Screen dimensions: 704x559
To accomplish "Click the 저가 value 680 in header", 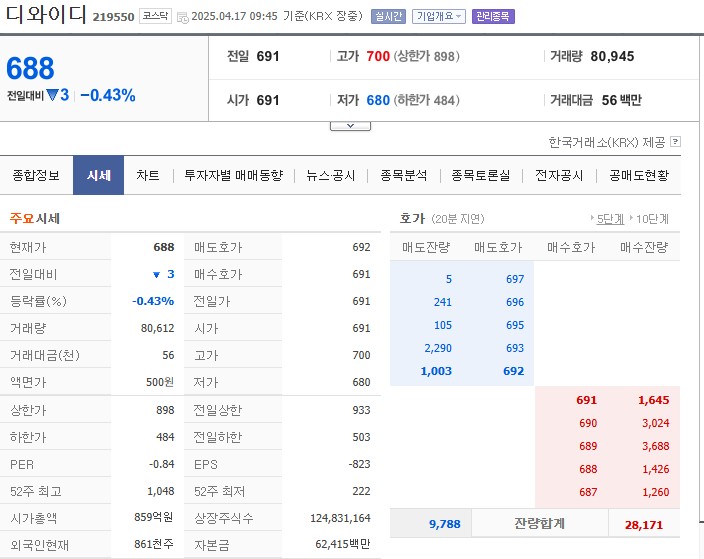I will tap(378, 100).
